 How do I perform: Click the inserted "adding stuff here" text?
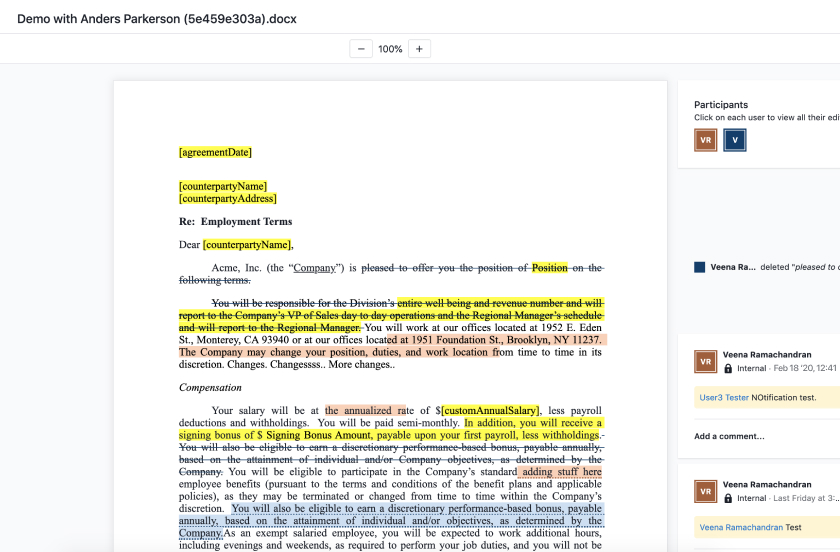click(x=561, y=472)
